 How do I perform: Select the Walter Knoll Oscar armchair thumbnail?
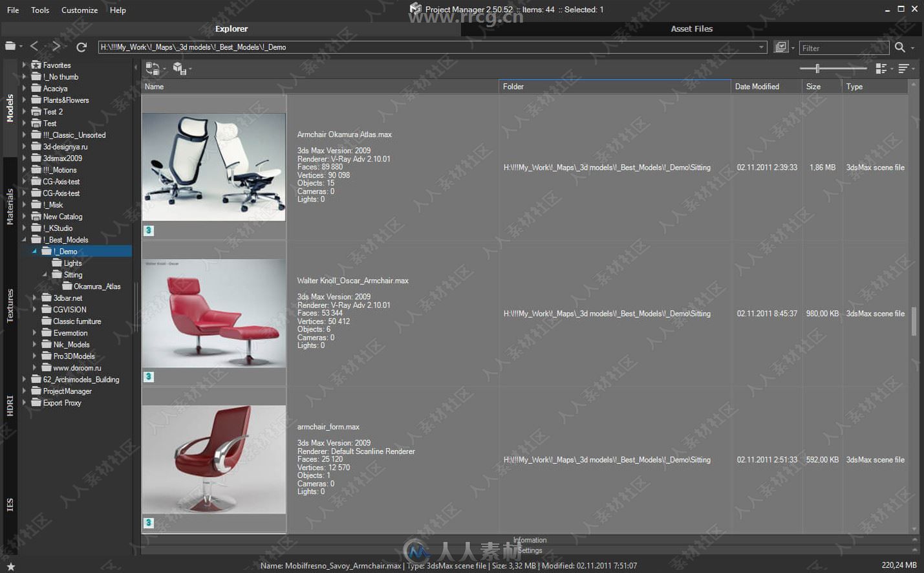[x=214, y=314]
